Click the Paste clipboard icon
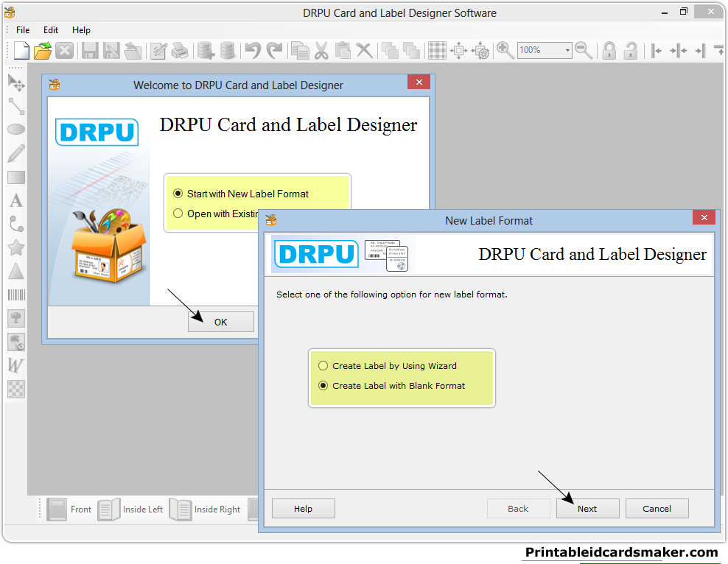728x564 pixels. (x=343, y=50)
